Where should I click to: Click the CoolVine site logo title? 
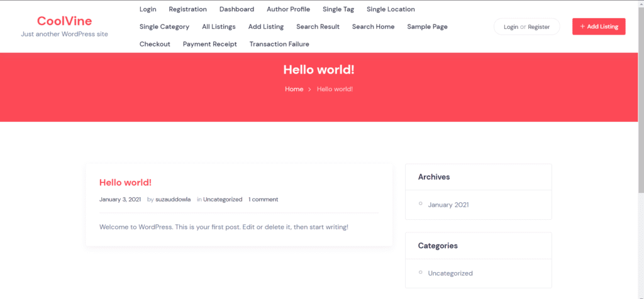coord(64,21)
